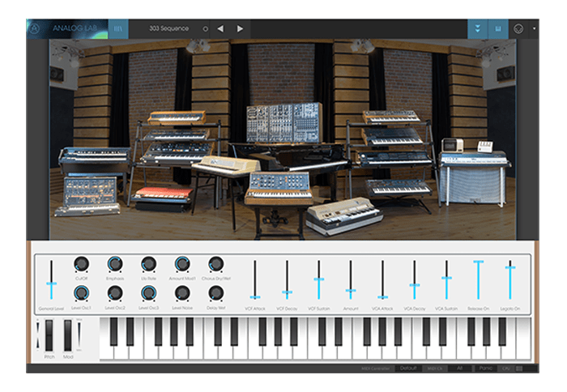
Task: Select the Mini synth in the center front
Action: (279, 188)
